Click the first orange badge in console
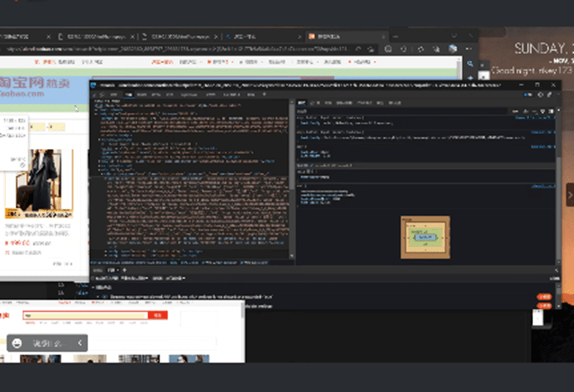The height and width of the screenshot is (392, 574). coord(544,297)
